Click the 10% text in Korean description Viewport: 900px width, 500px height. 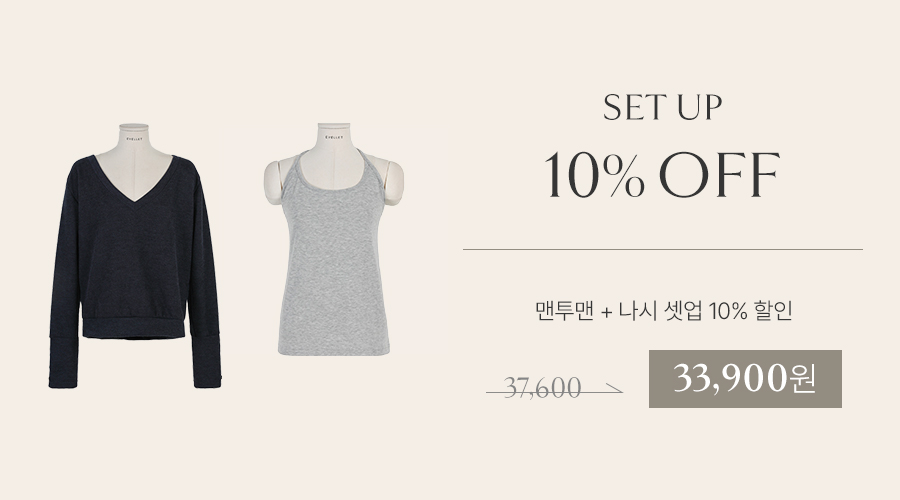click(x=728, y=311)
